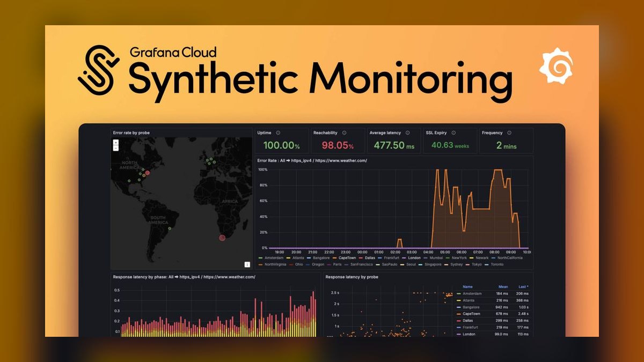Image resolution: width=644 pixels, height=362 pixels.
Task: Toggle the Dallas series in Error Rate legend
Action: (x=368, y=258)
